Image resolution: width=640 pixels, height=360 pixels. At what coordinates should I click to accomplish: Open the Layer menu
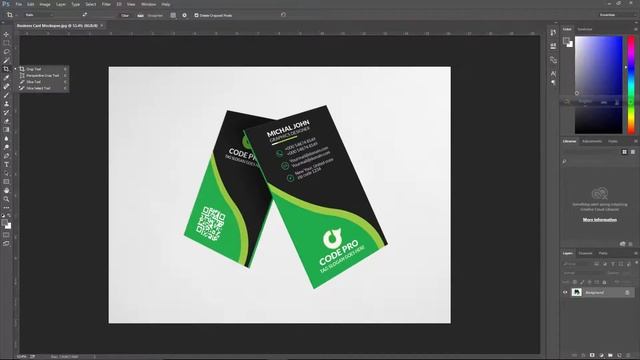coord(61,4)
